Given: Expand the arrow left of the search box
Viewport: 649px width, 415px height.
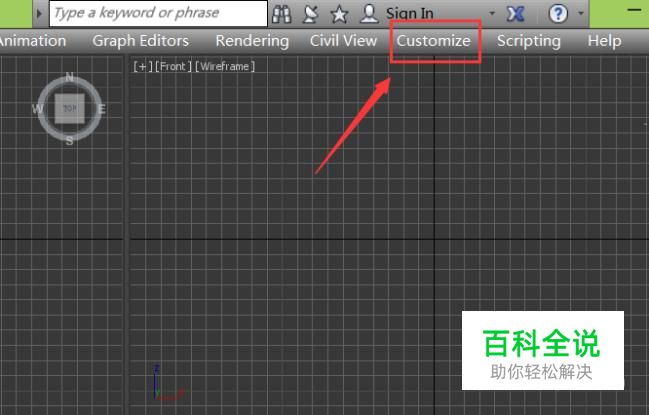Looking at the screenshot, I should coord(39,14).
